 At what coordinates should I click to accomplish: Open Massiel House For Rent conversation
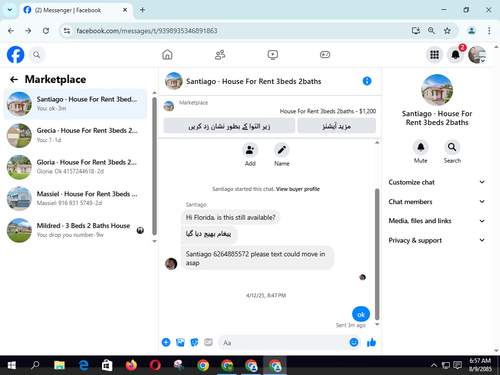75,198
